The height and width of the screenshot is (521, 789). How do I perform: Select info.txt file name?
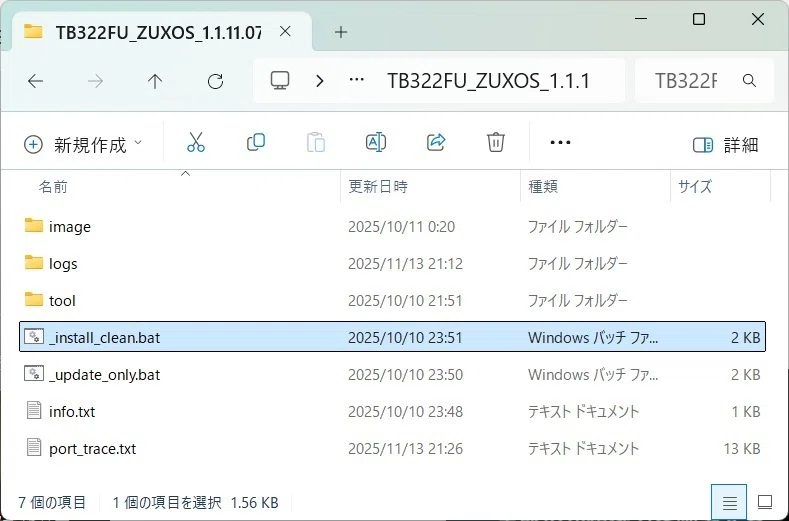pyautogui.click(x=72, y=412)
